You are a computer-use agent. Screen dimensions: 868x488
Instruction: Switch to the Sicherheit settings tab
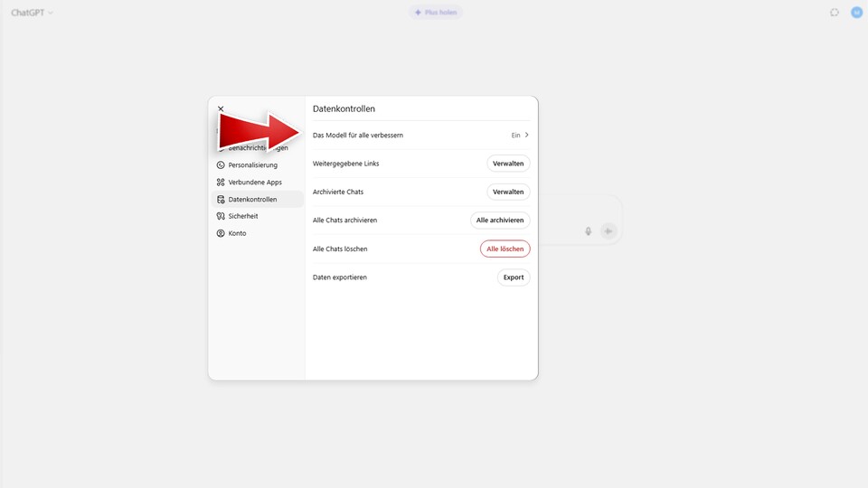coord(243,217)
